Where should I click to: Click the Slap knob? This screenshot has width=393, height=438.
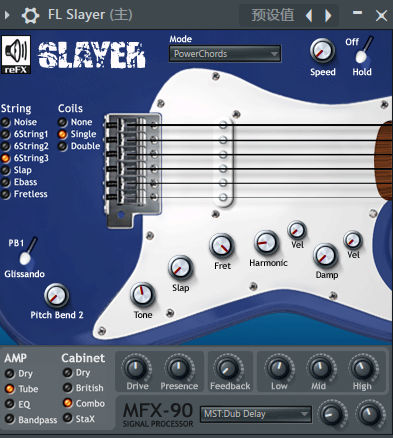coord(180,268)
